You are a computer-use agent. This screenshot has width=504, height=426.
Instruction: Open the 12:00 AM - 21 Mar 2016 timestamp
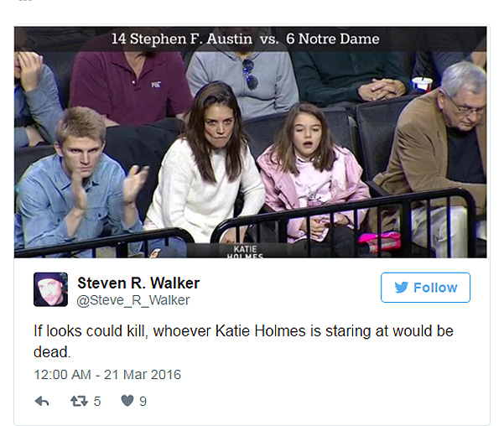point(107,374)
